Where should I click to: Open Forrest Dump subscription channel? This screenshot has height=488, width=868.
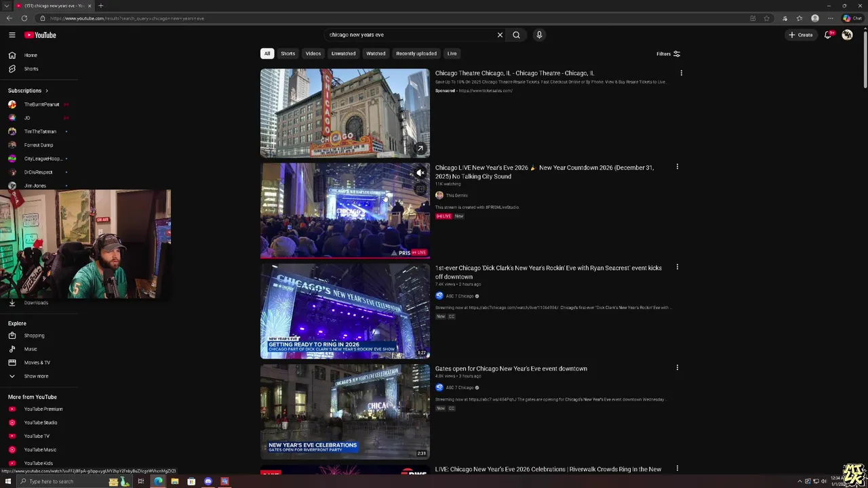pos(39,145)
